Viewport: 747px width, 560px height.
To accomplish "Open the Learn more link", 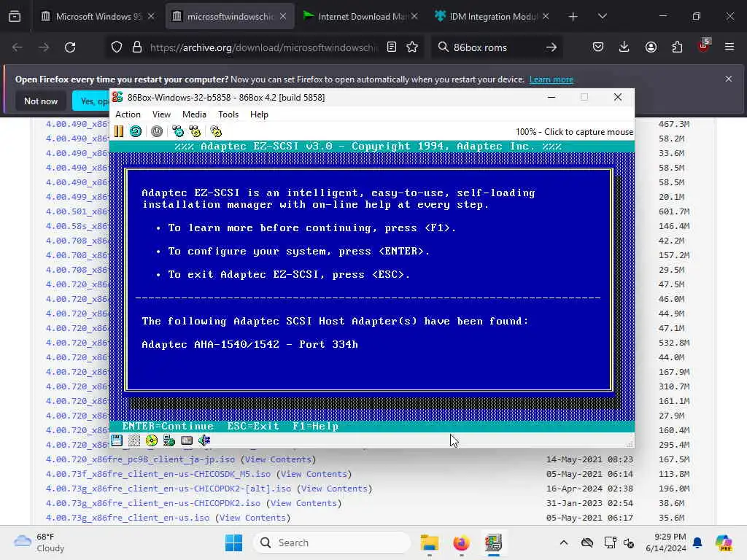I will 551,79.
